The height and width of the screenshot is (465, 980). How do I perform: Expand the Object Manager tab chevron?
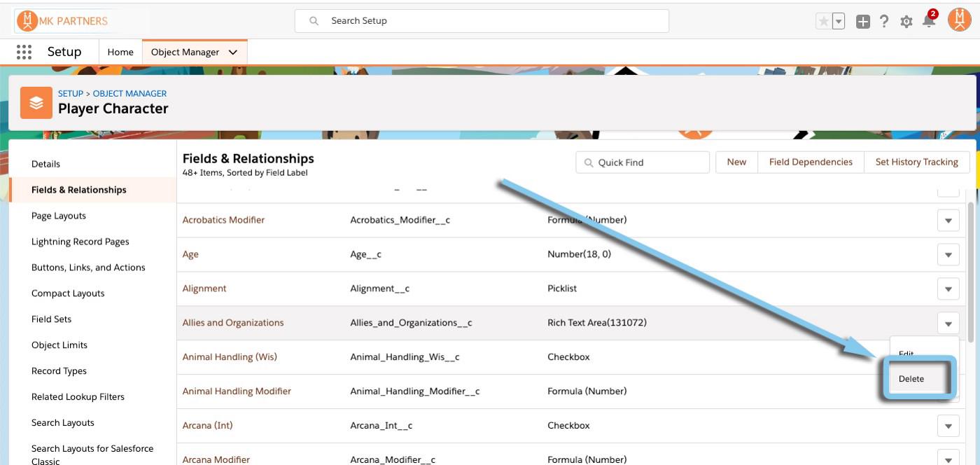(x=233, y=53)
